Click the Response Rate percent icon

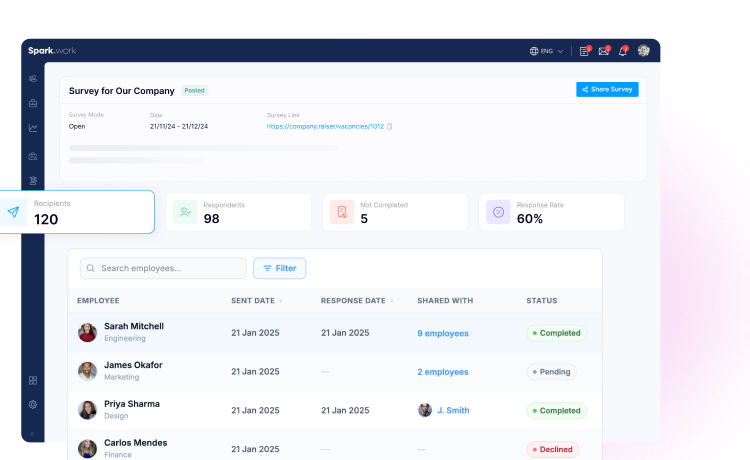click(x=498, y=212)
